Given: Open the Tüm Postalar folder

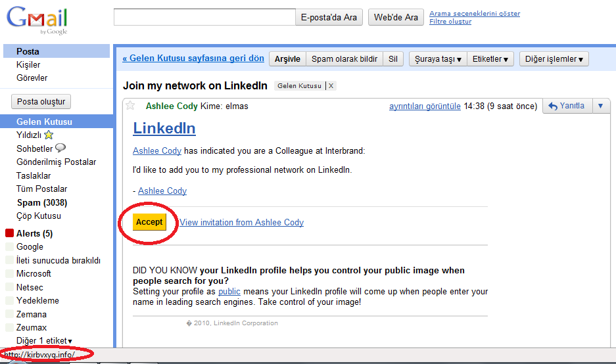Looking at the screenshot, I should point(41,189).
